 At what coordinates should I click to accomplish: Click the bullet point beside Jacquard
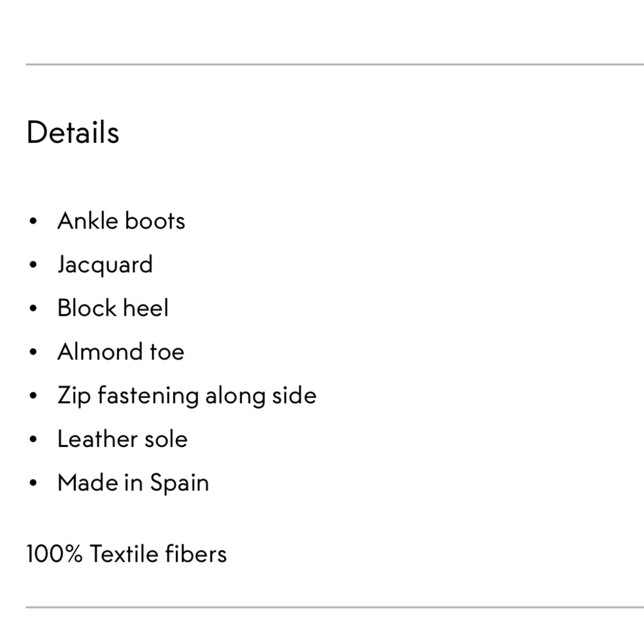(x=33, y=265)
